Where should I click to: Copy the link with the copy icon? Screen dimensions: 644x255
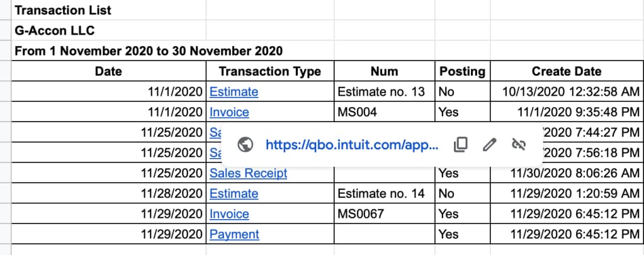point(460,145)
